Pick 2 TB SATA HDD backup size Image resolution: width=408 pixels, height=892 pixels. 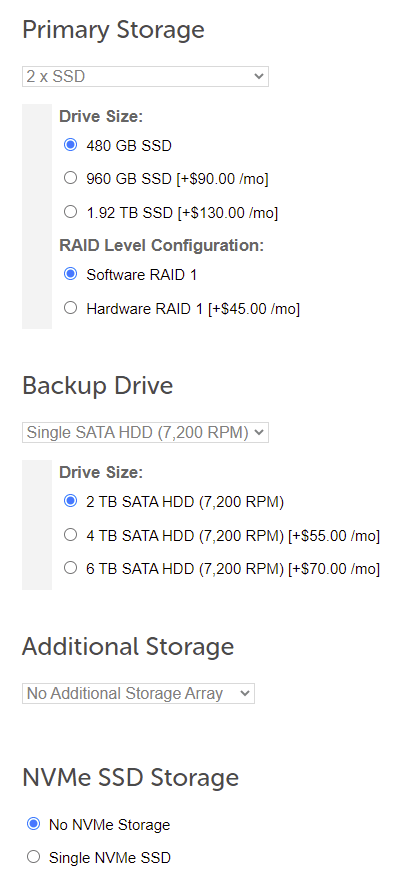coord(70,501)
